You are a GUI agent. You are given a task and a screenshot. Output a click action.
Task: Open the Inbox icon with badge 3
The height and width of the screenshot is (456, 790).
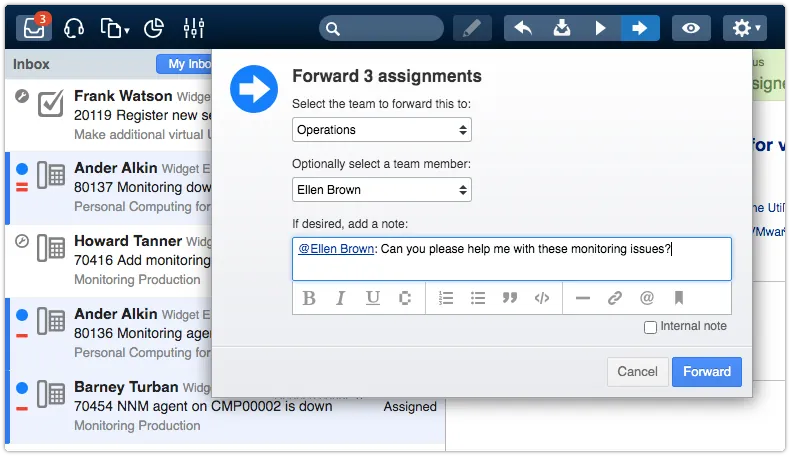[34, 27]
